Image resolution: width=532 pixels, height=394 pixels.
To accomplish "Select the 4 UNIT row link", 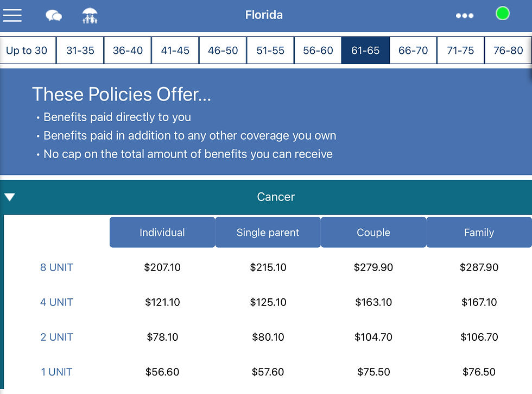I will [x=56, y=302].
